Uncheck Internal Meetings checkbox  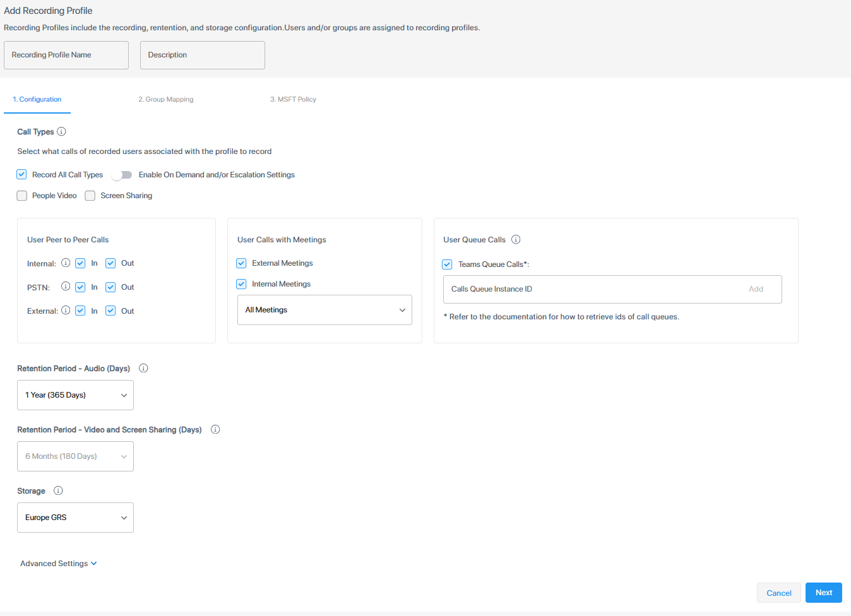pos(241,284)
